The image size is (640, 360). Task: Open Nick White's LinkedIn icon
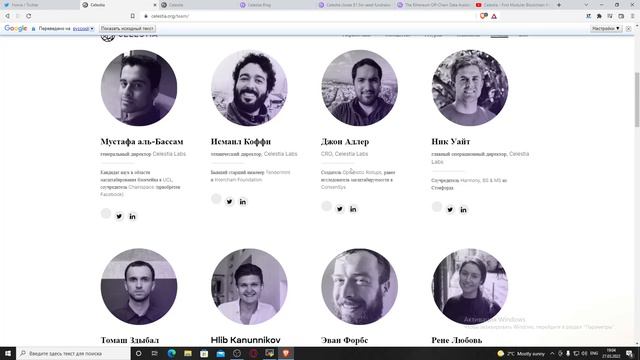(x=463, y=209)
